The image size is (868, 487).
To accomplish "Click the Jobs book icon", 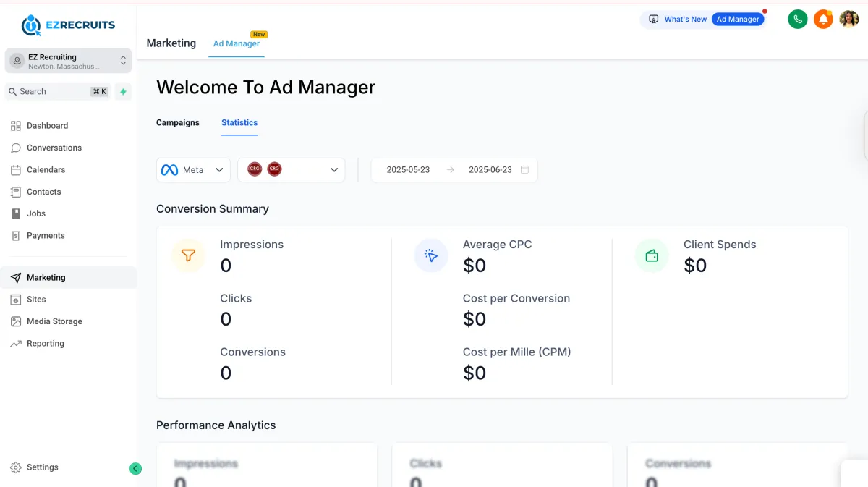I will (x=16, y=213).
